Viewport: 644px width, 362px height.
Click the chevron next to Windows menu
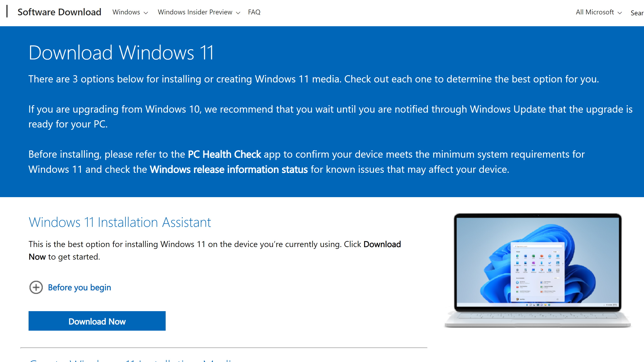click(146, 13)
